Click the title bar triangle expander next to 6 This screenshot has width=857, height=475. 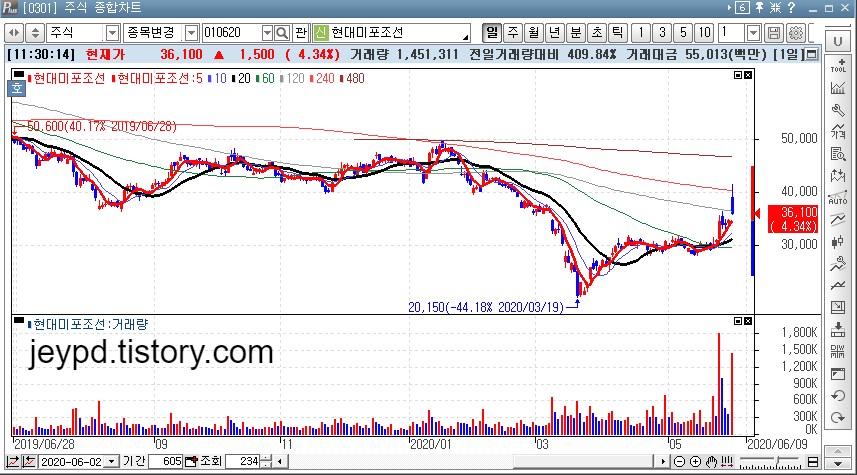[730, 8]
